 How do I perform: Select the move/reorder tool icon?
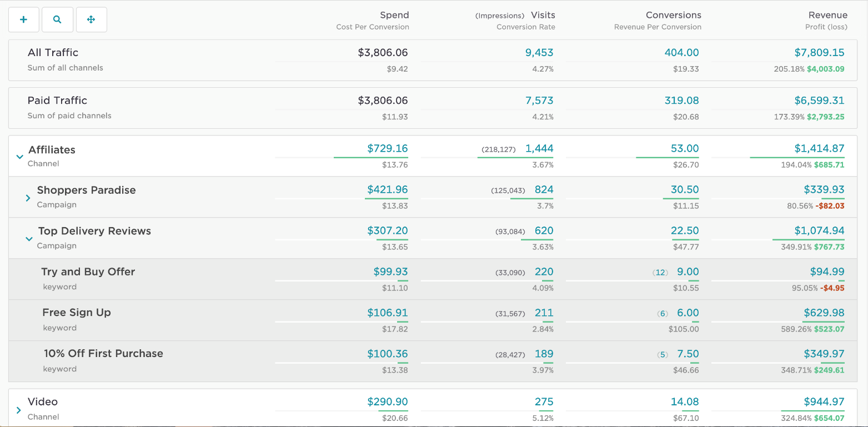point(91,19)
